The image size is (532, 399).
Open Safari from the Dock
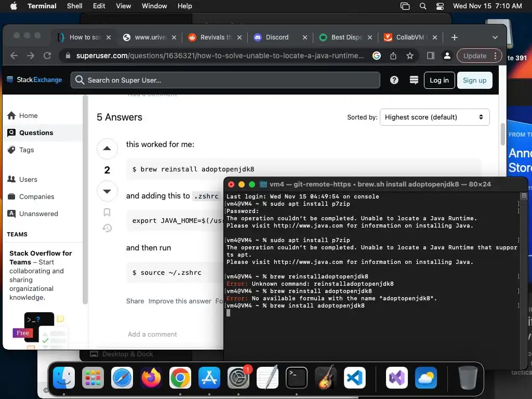122,378
